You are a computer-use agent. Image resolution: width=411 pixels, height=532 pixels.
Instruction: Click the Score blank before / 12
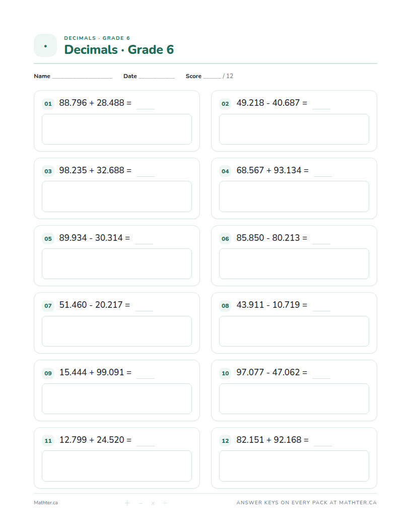pos(212,78)
